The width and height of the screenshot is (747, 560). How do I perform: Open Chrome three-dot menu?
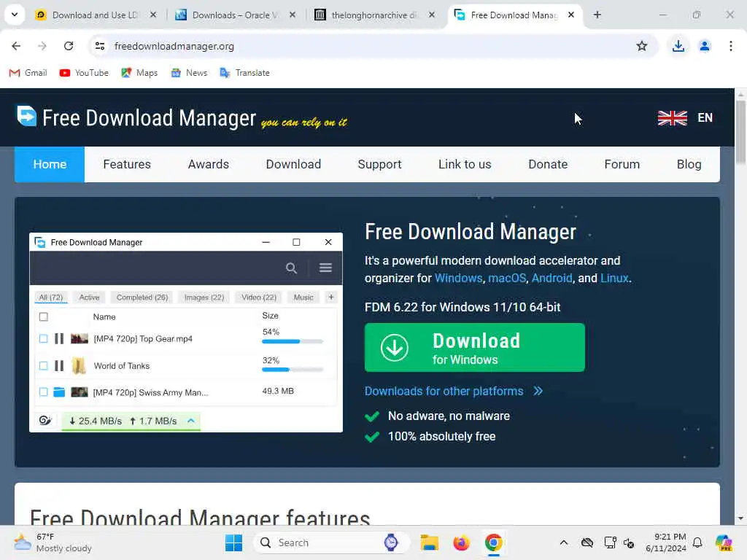click(730, 46)
